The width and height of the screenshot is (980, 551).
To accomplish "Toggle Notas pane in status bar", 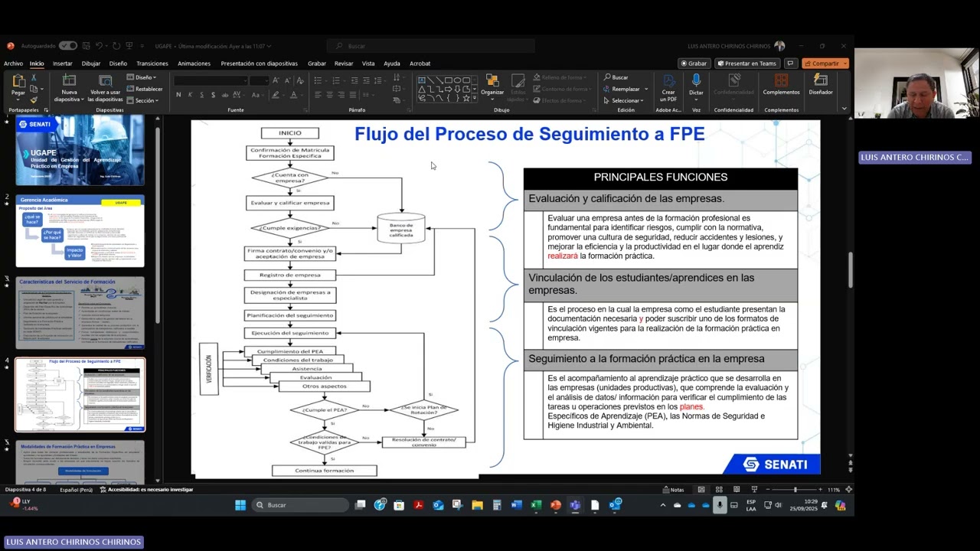I will pos(673,490).
